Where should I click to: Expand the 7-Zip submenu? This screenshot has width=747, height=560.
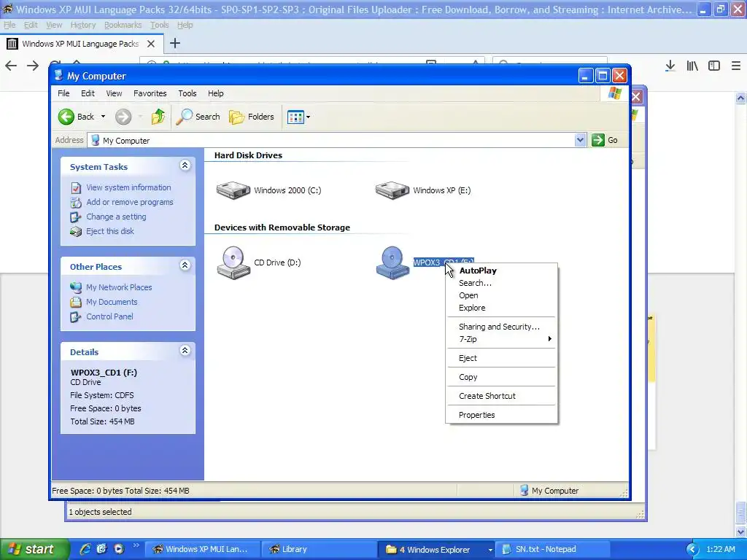(501, 339)
